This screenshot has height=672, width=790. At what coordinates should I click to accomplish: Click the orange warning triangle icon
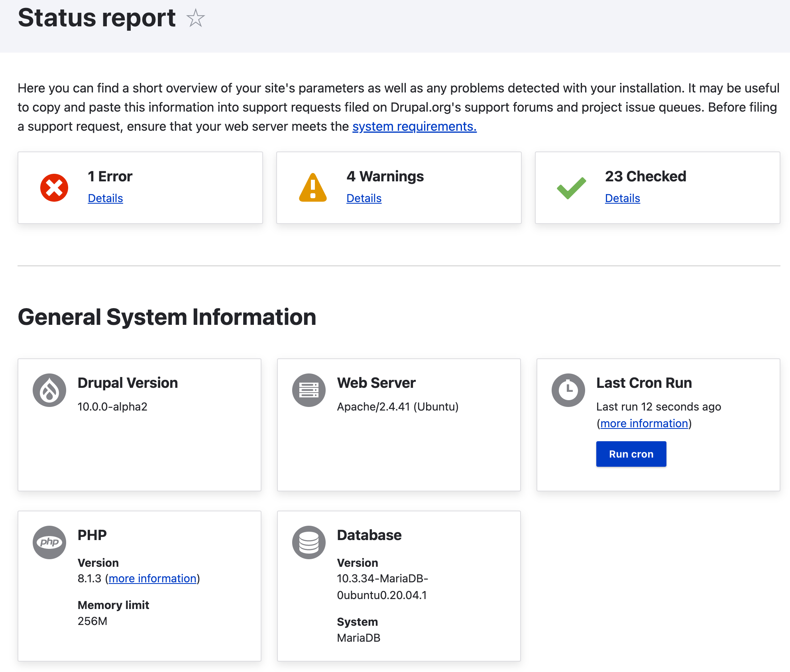point(313,187)
